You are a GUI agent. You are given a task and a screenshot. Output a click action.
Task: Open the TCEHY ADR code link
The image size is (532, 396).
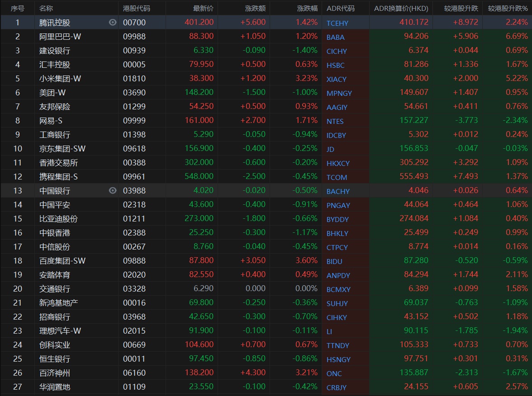coord(337,23)
